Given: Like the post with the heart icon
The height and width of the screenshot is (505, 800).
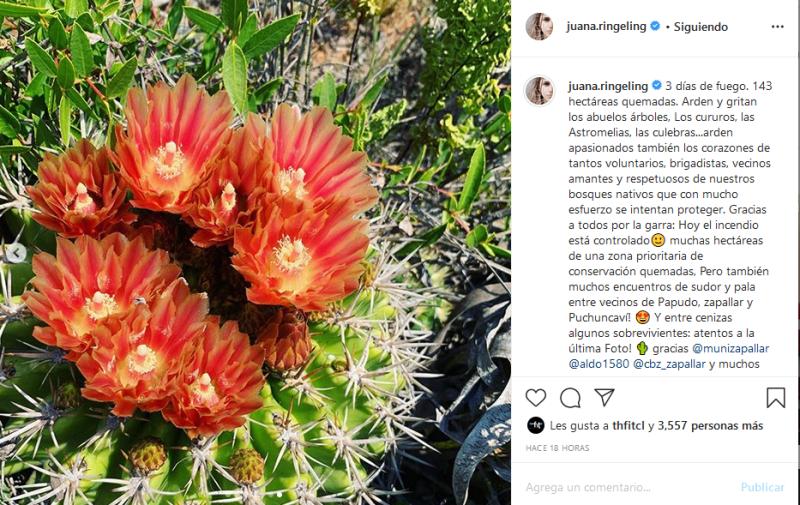Looking at the screenshot, I should [x=536, y=397].
